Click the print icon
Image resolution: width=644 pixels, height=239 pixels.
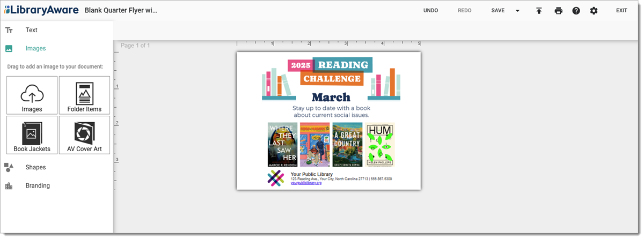pyautogui.click(x=559, y=11)
